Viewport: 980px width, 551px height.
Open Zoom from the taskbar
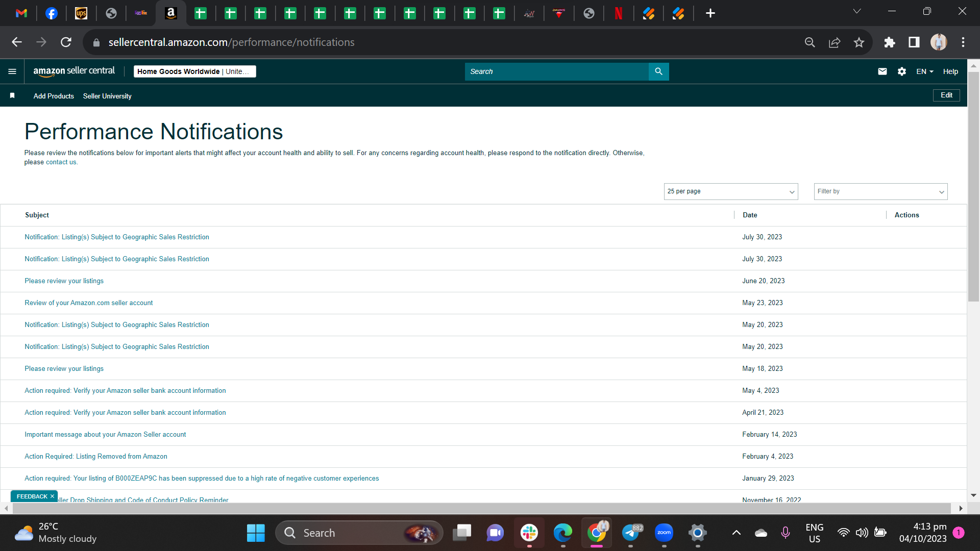(x=664, y=533)
